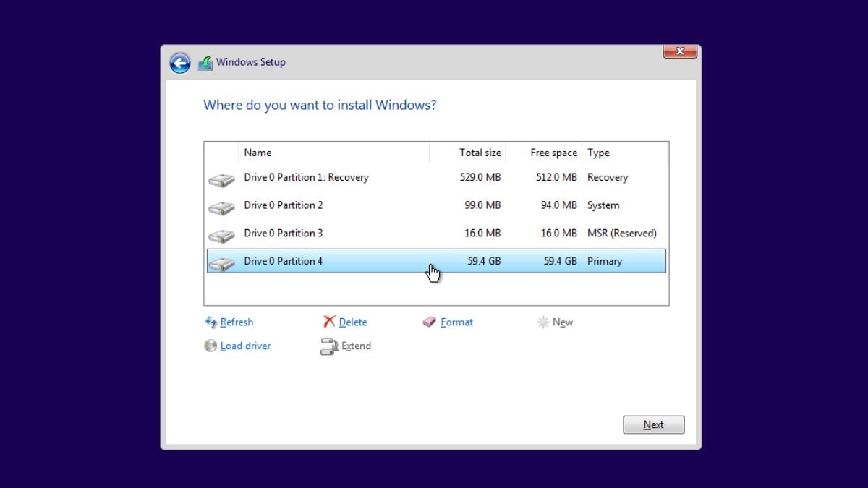Refresh the partition list via Refresh link
Image resolution: width=868 pixels, height=488 pixels.
(x=237, y=322)
